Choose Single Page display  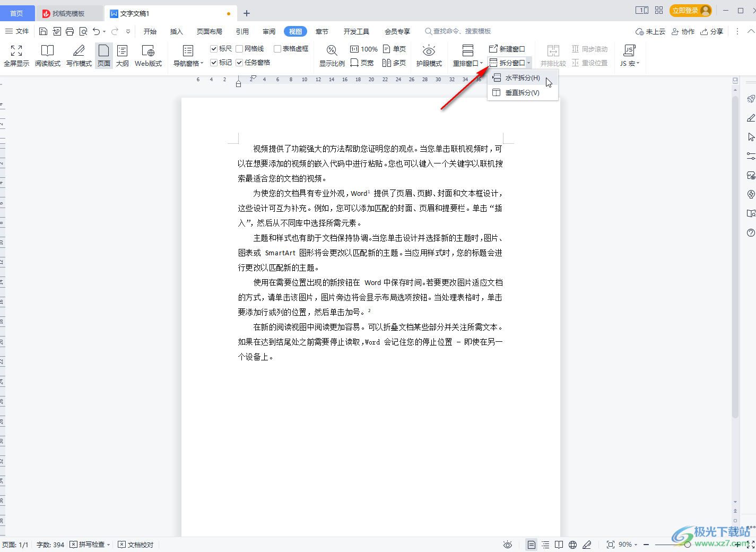pyautogui.click(x=394, y=49)
